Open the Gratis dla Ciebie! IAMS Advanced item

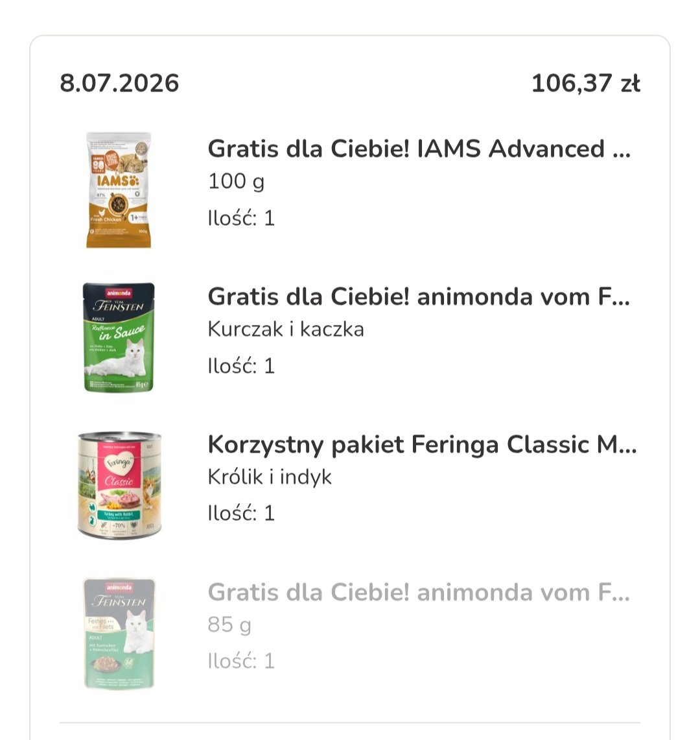419,149
